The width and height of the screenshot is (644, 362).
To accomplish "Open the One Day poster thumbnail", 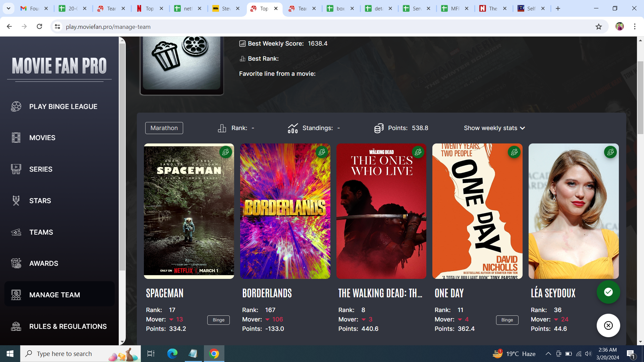I will click(477, 211).
